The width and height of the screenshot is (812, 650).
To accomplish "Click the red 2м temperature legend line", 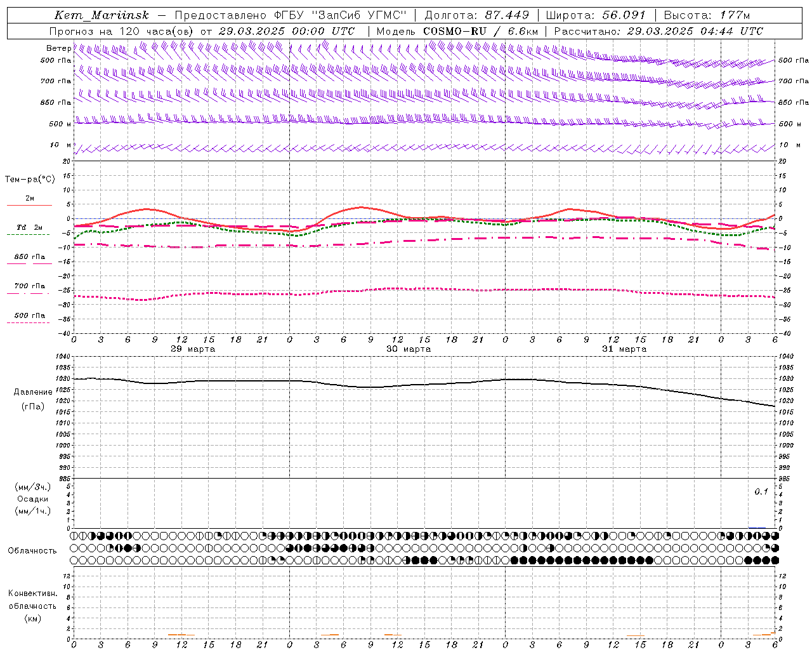I will pos(29,205).
